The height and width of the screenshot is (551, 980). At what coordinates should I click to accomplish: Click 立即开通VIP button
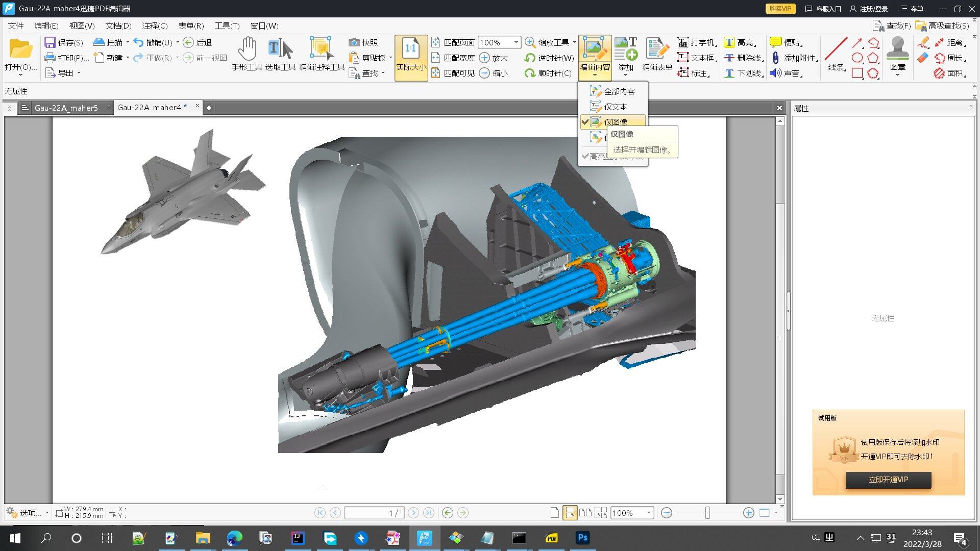point(888,480)
